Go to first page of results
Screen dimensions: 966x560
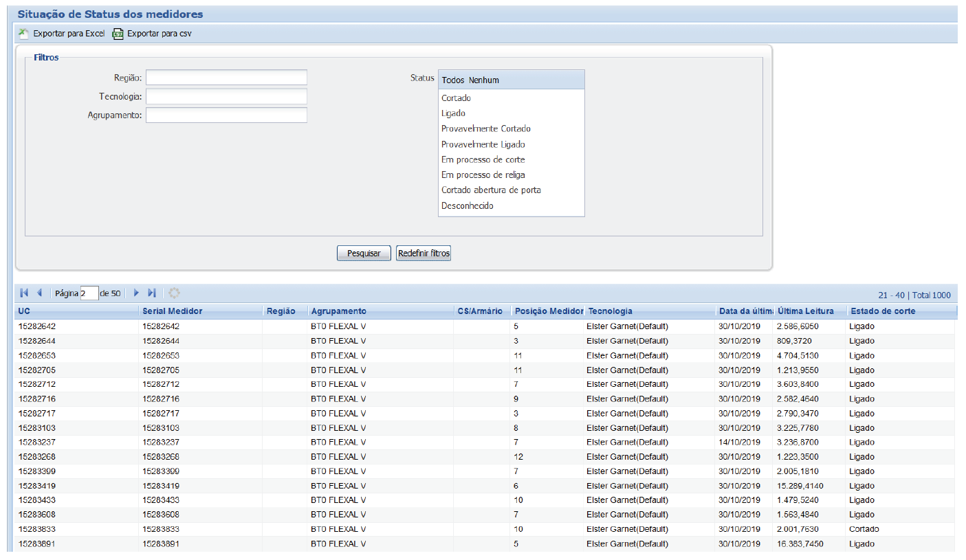click(24, 293)
